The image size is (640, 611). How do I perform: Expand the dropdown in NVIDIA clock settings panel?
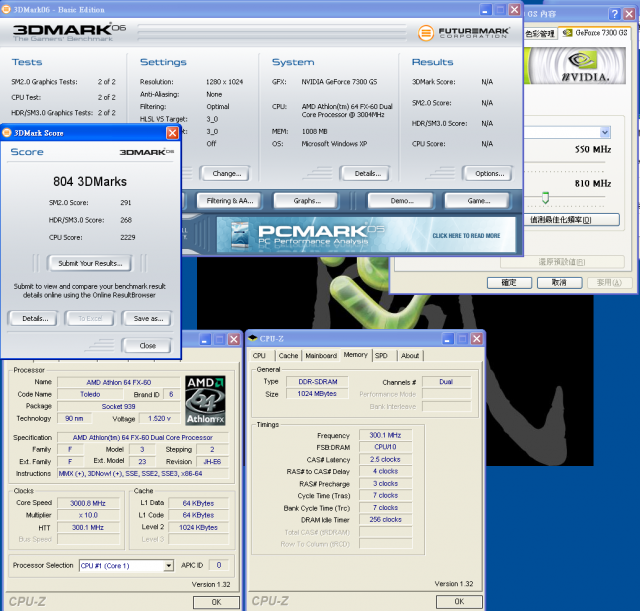click(x=605, y=132)
